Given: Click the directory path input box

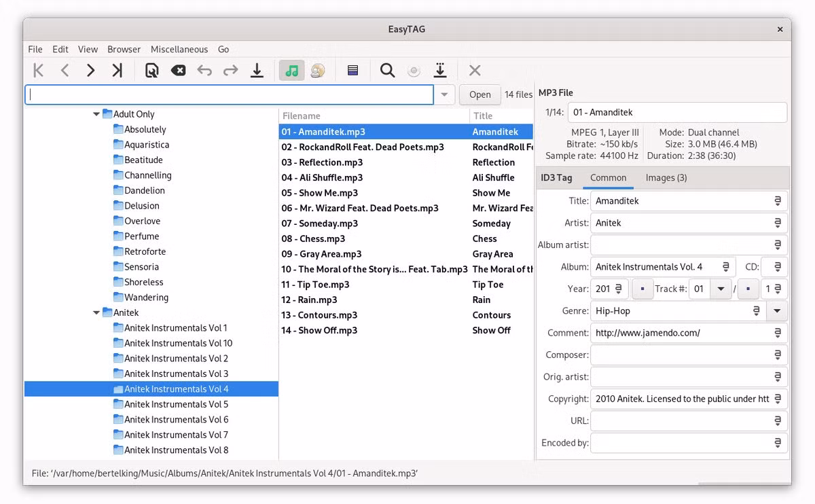Looking at the screenshot, I should click(230, 94).
